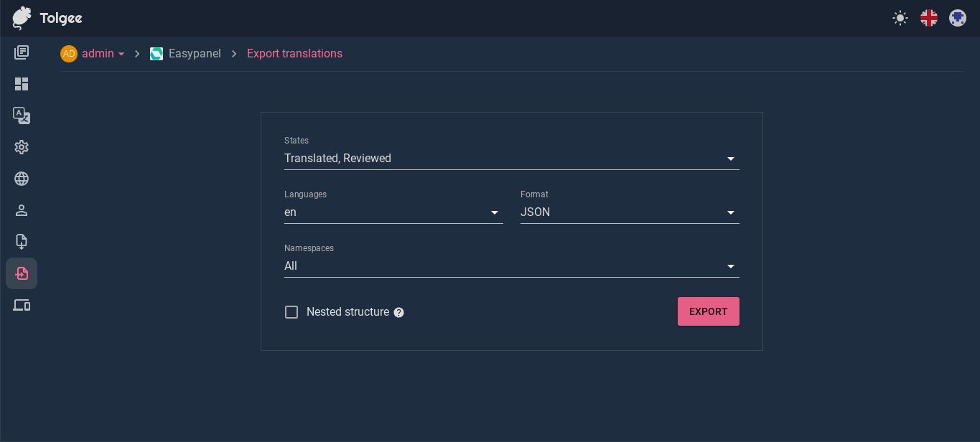Select the Languages globe icon

pos(22,179)
